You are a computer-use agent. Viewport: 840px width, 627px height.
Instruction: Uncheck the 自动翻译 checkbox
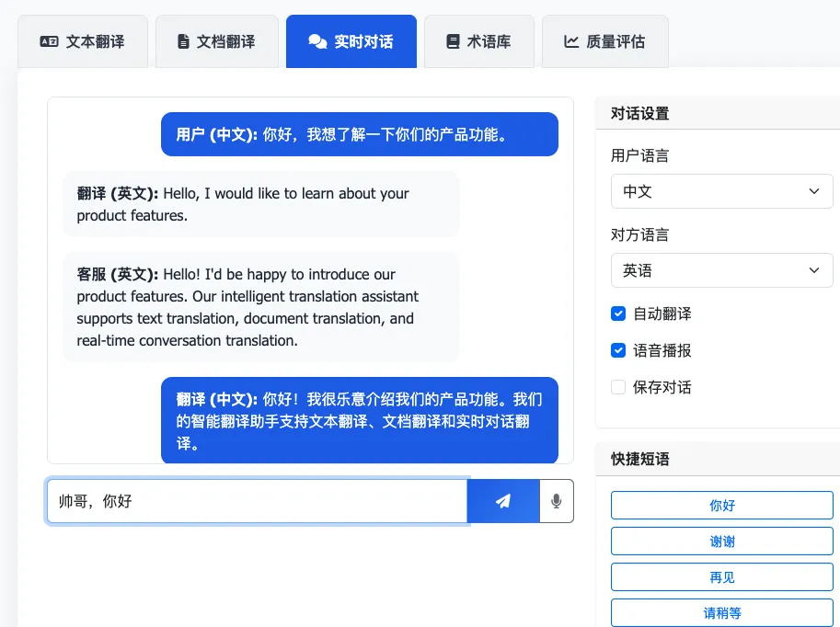[618, 313]
